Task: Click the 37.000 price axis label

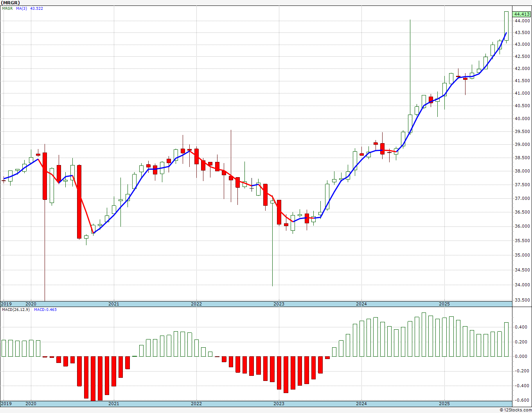Action: [522, 198]
